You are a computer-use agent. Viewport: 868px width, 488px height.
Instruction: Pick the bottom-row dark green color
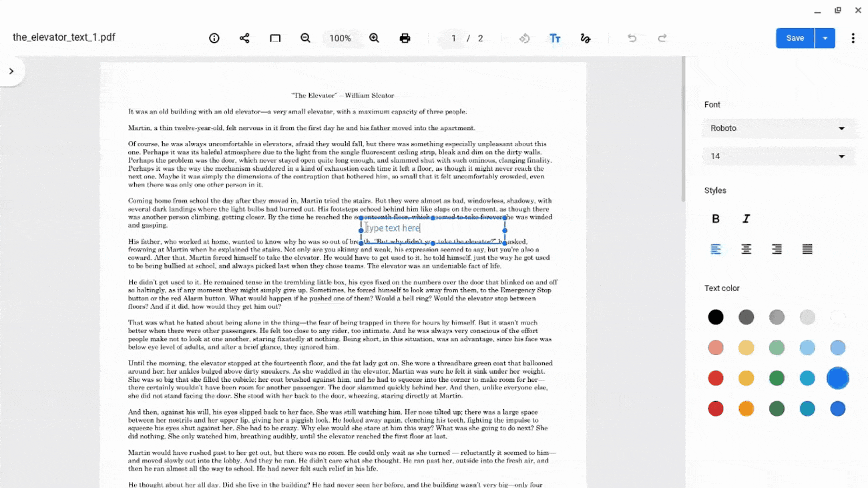tap(777, 409)
